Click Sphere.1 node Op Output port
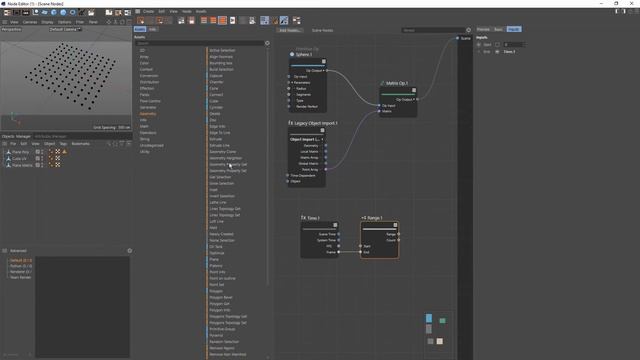640x360 pixels. 327,71
